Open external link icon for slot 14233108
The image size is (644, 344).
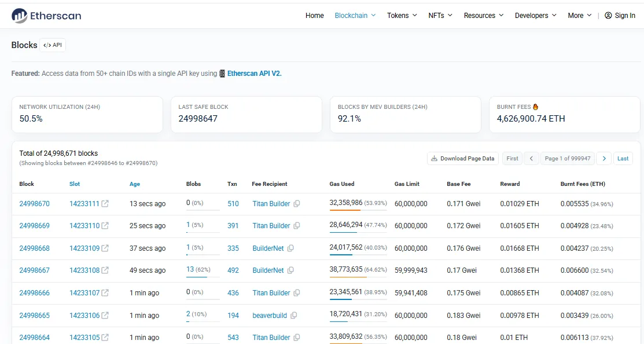tap(105, 270)
